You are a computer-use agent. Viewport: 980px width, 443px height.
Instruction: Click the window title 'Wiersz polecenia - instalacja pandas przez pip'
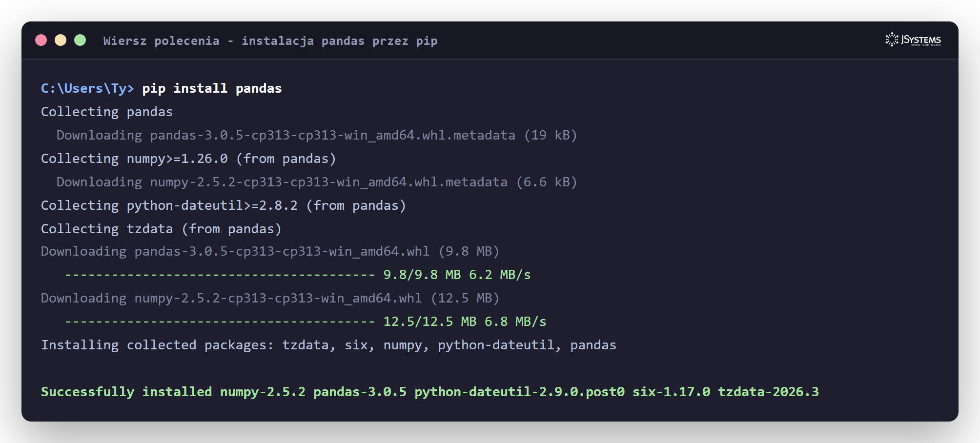pyautogui.click(x=270, y=41)
